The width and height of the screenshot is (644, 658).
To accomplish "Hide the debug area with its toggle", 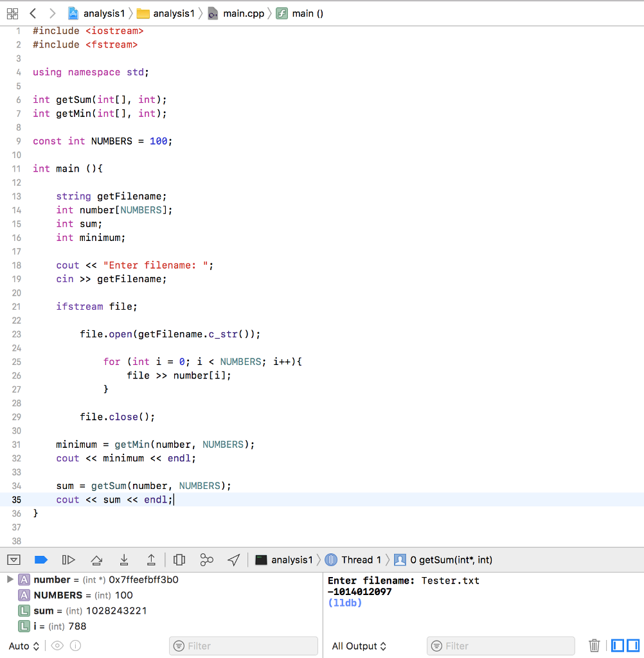I will pos(13,560).
